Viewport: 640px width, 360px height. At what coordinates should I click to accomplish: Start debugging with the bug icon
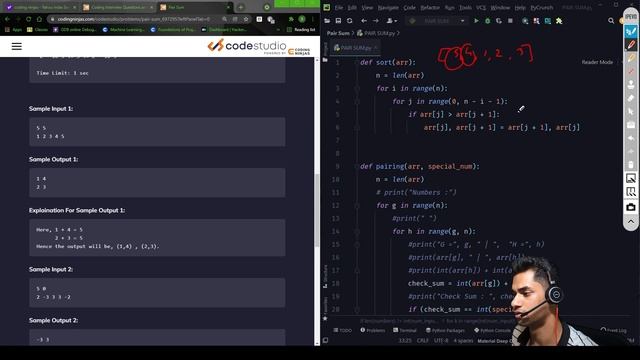(x=487, y=21)
